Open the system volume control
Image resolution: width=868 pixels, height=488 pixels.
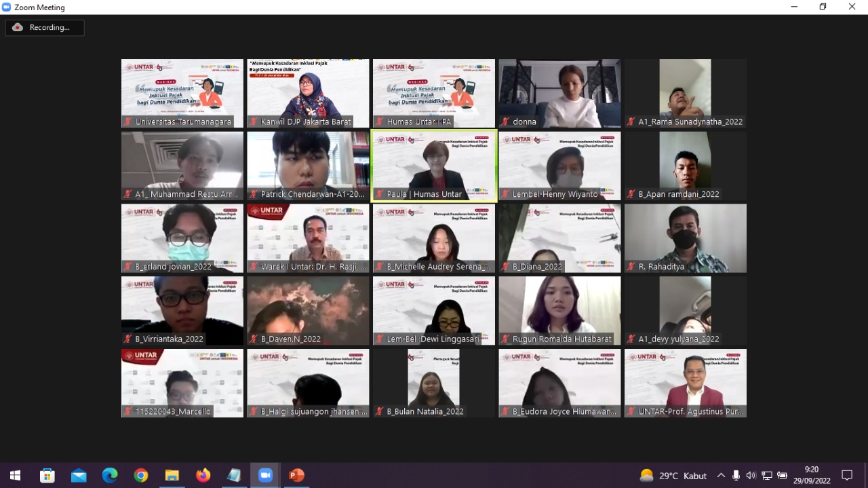[x=751, y=475]
